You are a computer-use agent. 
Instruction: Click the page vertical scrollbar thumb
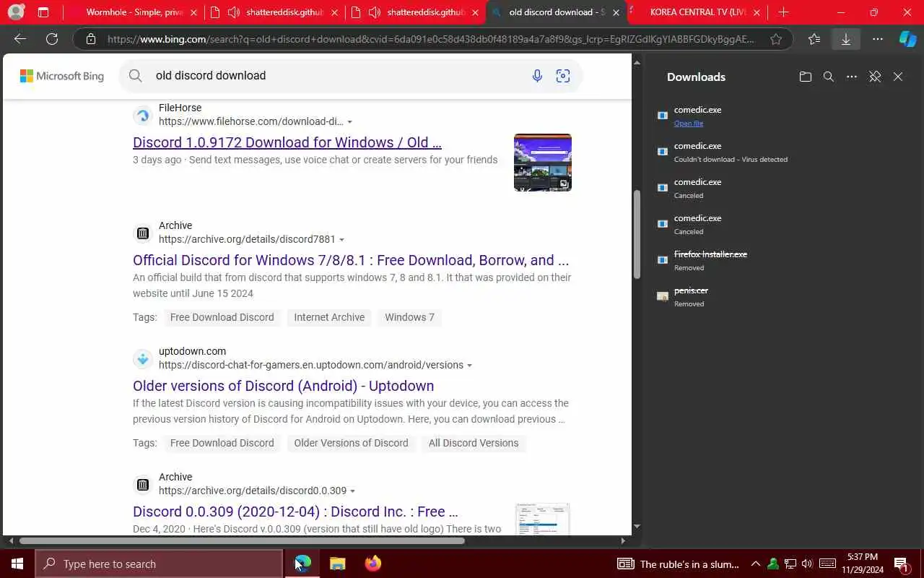637,235
